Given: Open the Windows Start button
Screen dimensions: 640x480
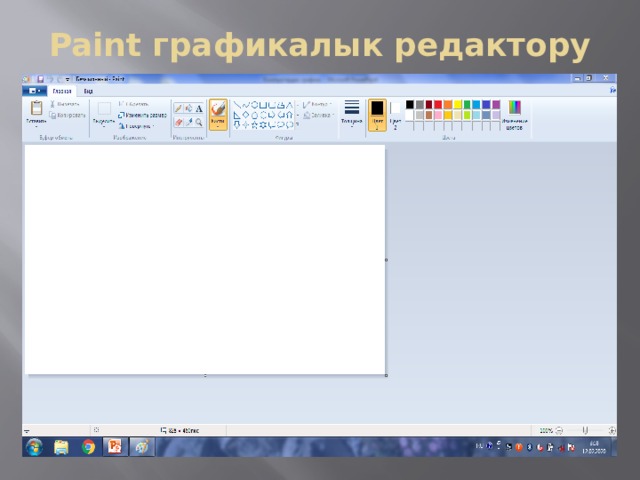Looking at the screenshot, I should (34, 447).
